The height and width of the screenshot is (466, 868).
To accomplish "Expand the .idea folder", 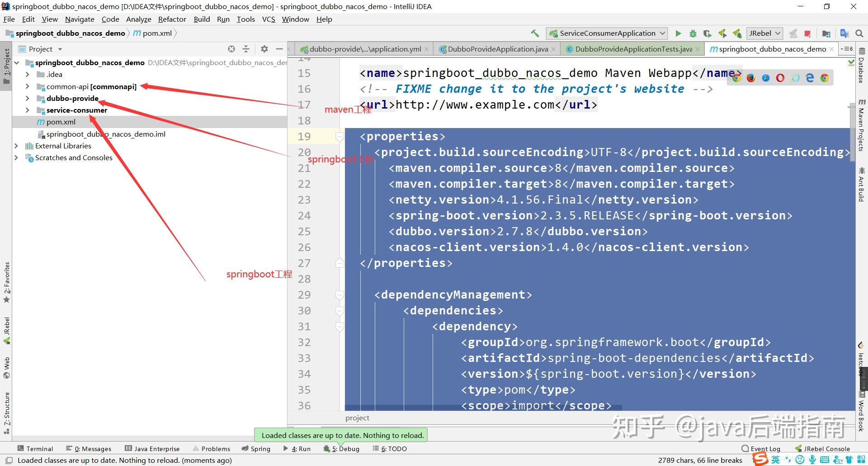I will [x=27, y=74].
